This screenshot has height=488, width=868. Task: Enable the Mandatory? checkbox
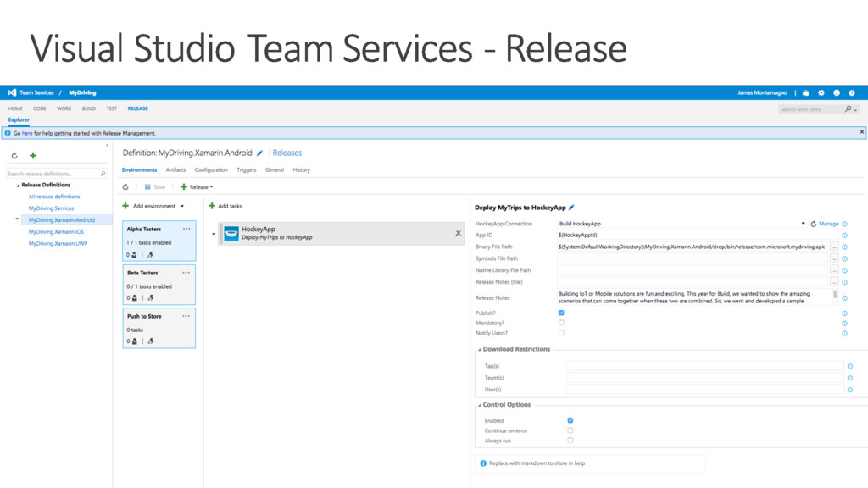[x=561, y=323]
